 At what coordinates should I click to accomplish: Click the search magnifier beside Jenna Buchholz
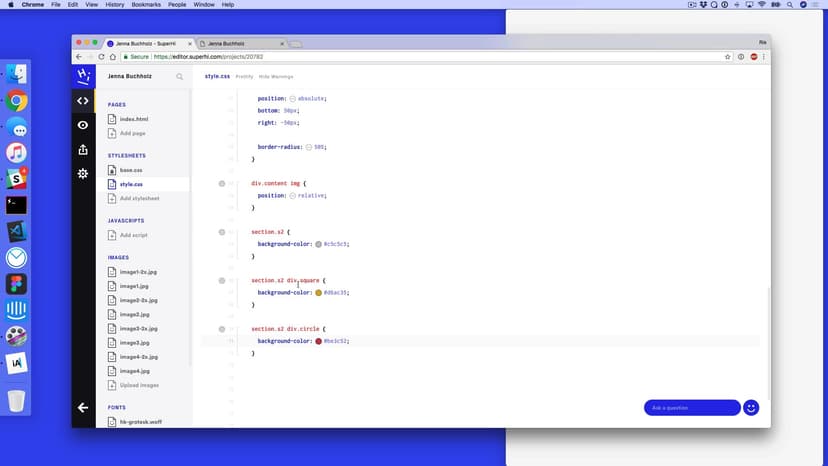[x=180, y=76]
